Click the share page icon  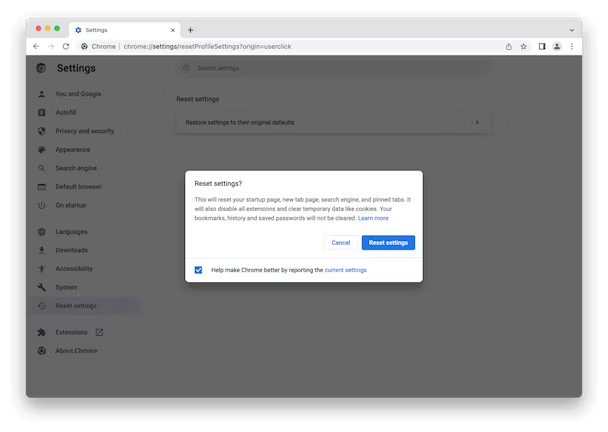(x=508, y=47)
